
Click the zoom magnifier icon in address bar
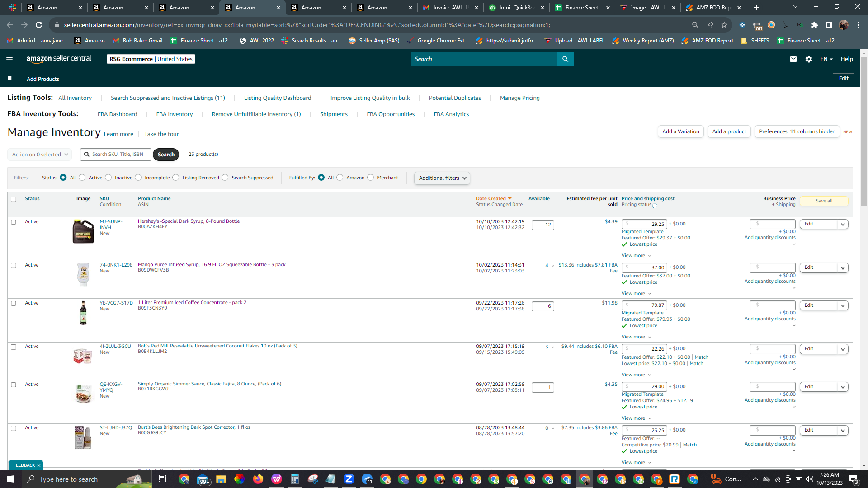coord(695,25)
